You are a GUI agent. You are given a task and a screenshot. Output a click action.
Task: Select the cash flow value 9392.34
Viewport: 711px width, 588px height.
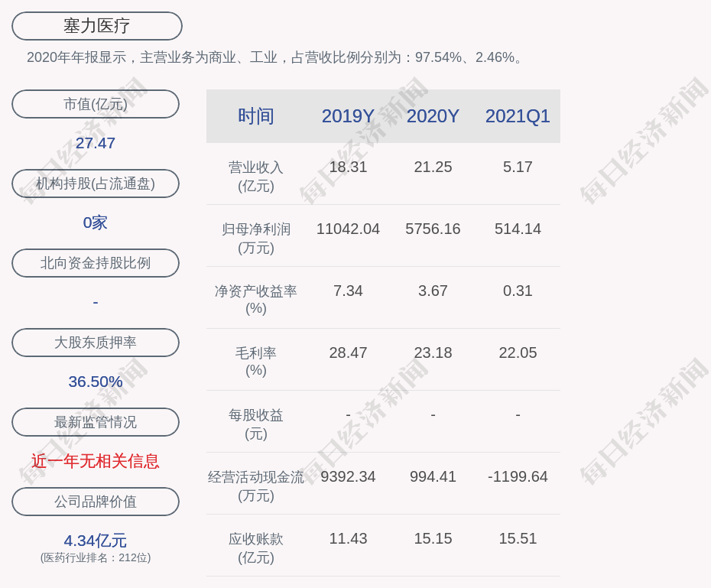point(348,476)
